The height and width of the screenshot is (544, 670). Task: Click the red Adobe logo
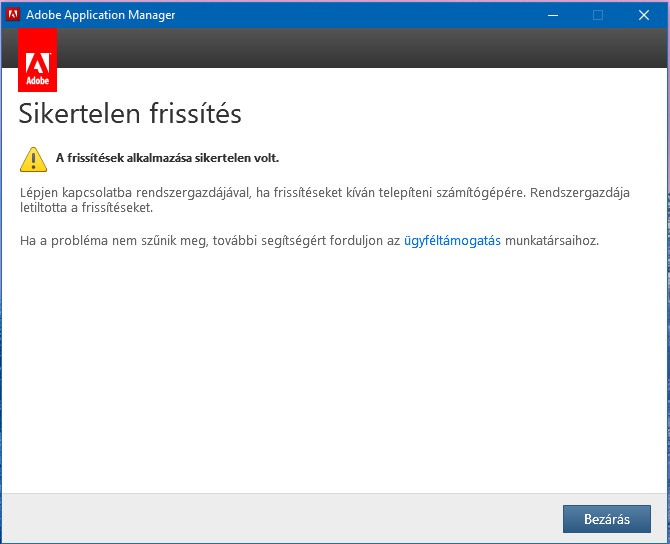coord(38,61)
